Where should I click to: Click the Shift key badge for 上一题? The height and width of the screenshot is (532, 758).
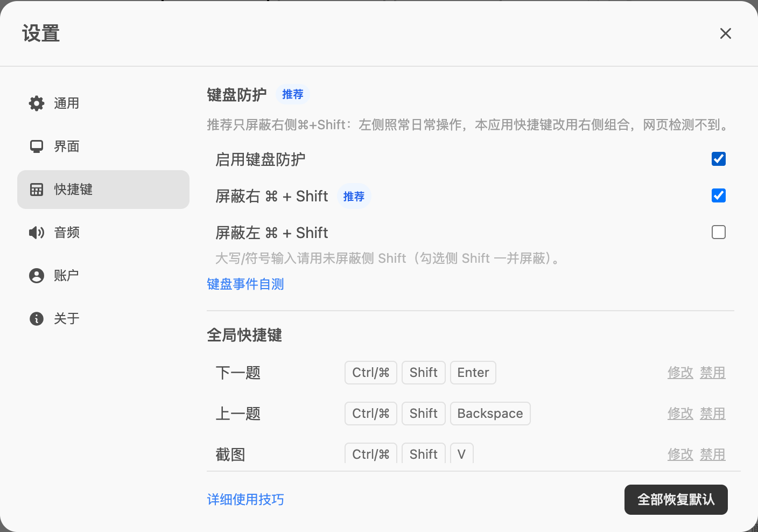[424, 414]
